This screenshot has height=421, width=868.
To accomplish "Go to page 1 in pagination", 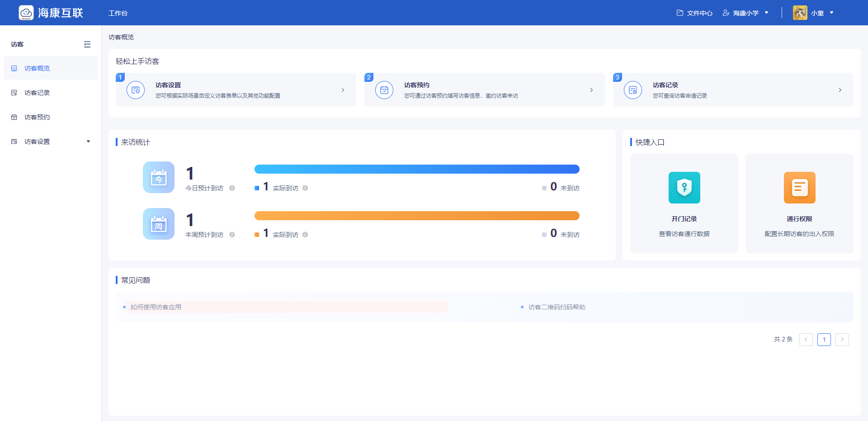I will (x=824, y=340).
